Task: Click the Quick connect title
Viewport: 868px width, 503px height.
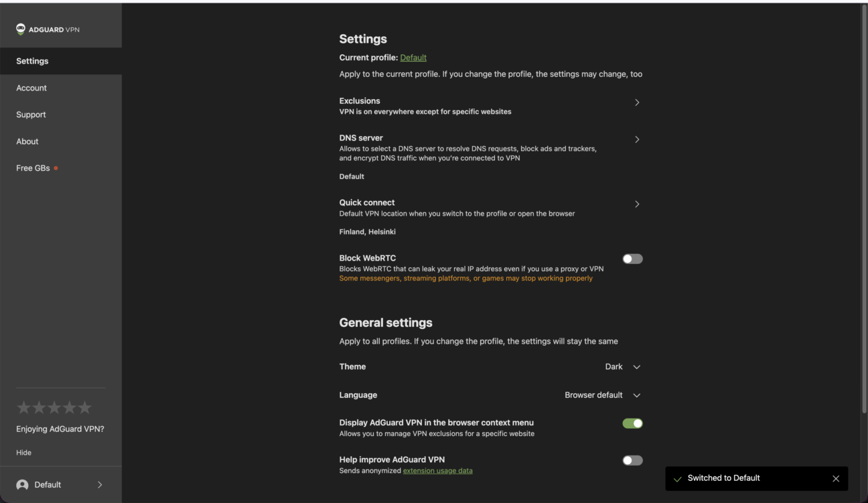Action: tap(367, 202)
